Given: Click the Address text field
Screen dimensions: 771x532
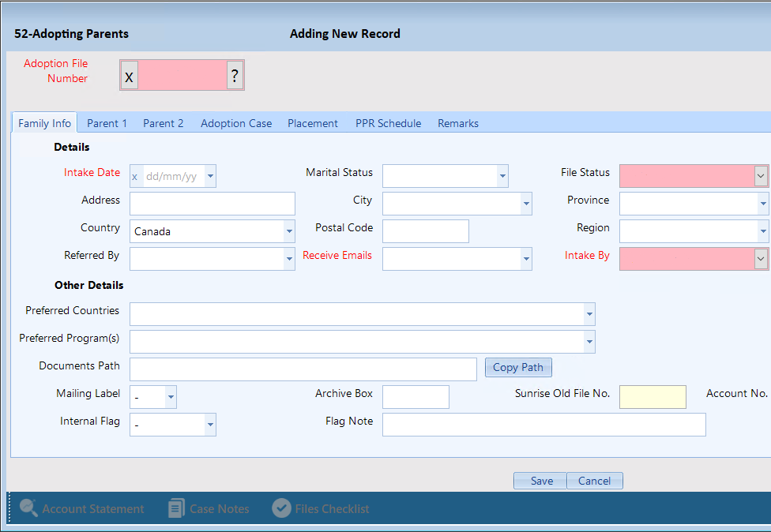Looking at the screenshot, I should (x=212, y=204).
